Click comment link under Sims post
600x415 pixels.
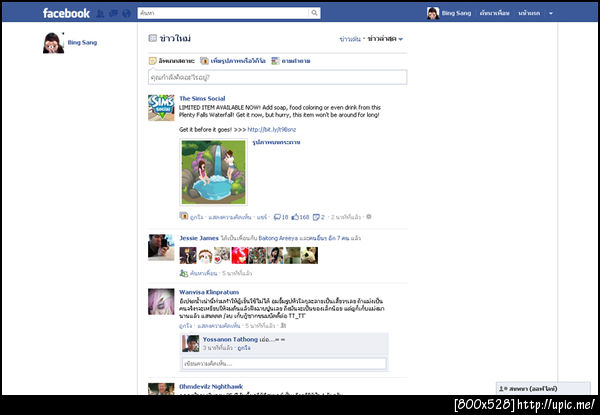coord(230,217)
